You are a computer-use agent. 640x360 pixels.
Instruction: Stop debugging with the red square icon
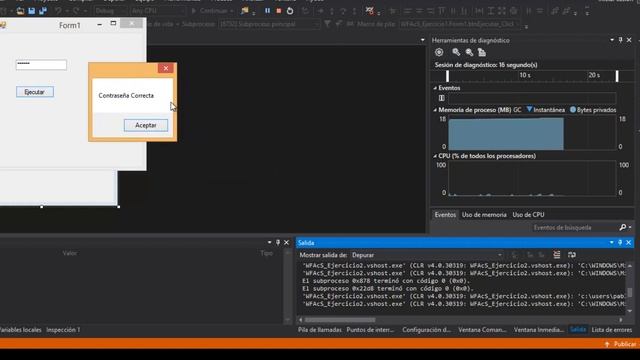point(279,11)
